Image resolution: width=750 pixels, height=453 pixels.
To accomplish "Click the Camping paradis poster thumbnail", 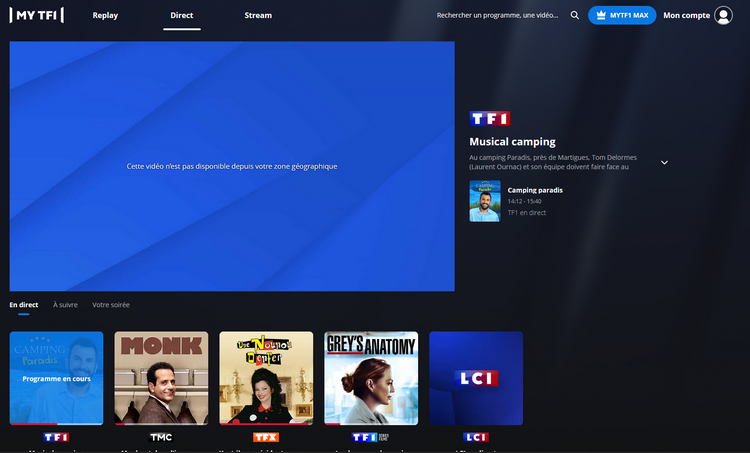I will (485, 201).
